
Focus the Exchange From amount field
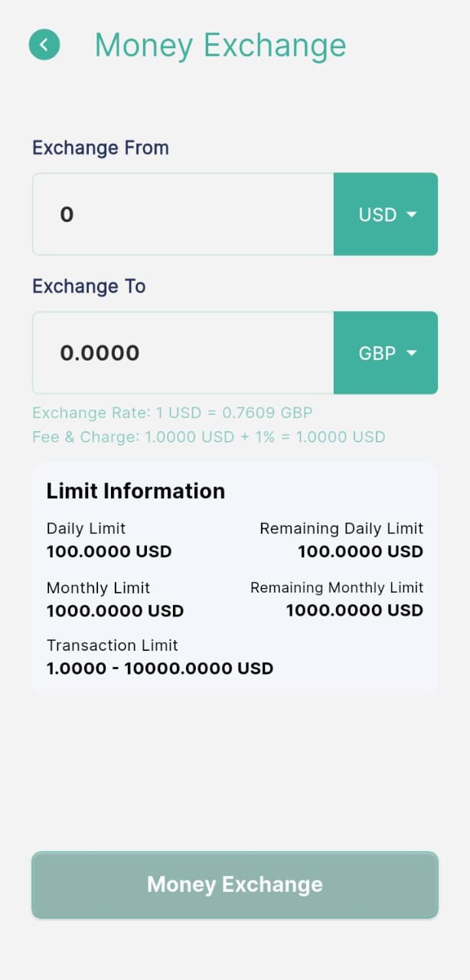183,214
